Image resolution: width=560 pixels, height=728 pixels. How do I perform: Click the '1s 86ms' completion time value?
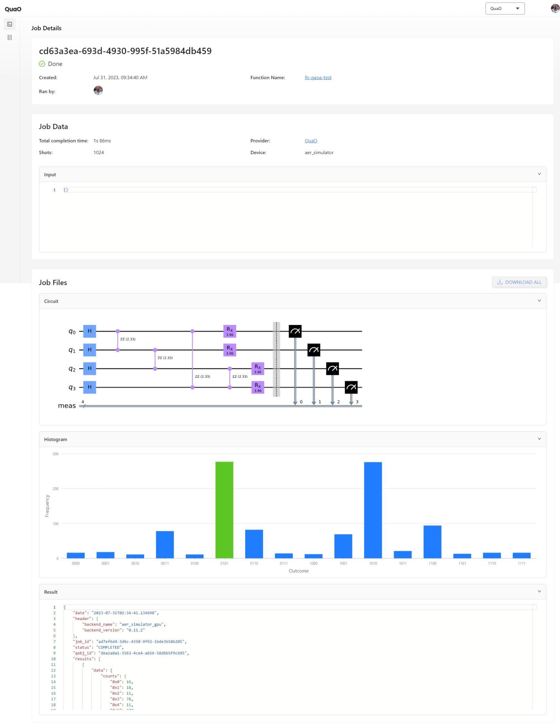102,141
